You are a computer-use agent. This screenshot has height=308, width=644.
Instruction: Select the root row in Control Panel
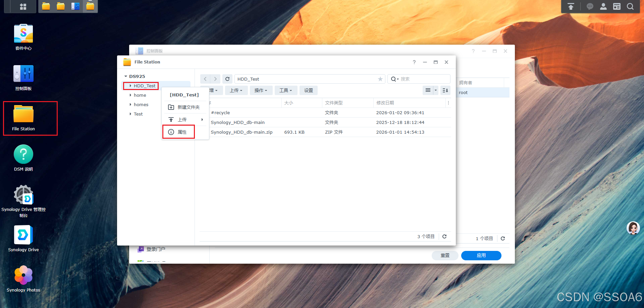pos(483,93)
